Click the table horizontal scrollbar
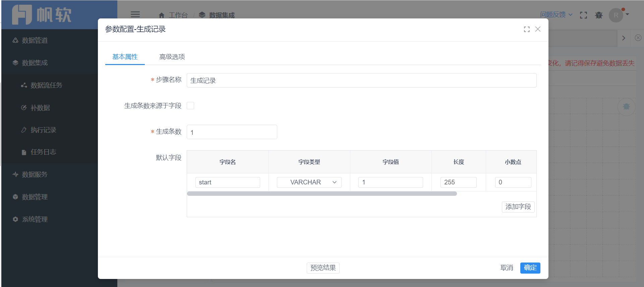 322,193
